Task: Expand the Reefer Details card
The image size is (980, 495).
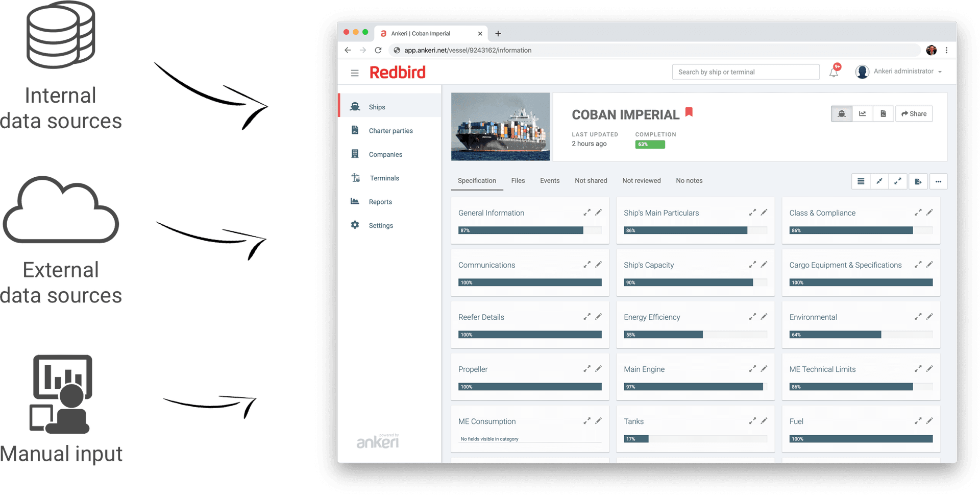Action: coord(587,317)
